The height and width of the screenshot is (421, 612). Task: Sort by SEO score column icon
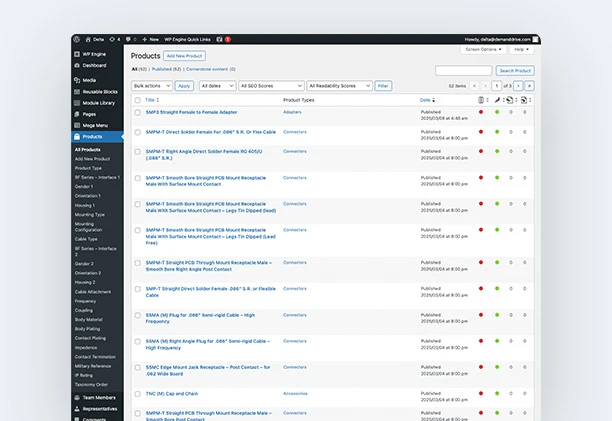[x=481, y=100]
